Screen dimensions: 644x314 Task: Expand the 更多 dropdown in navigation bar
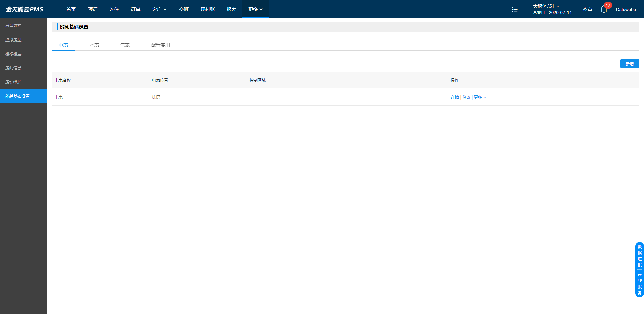coord(255,9)
